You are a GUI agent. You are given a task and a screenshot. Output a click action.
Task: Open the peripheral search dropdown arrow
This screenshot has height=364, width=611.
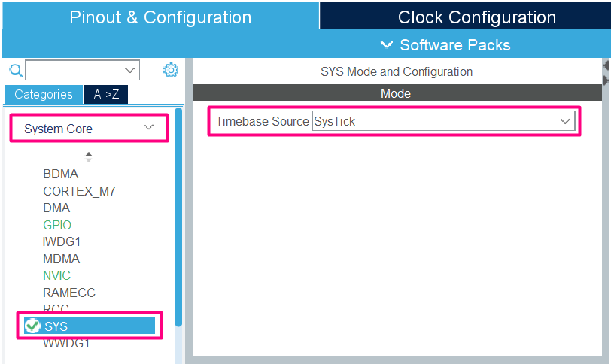pos(130,71)
